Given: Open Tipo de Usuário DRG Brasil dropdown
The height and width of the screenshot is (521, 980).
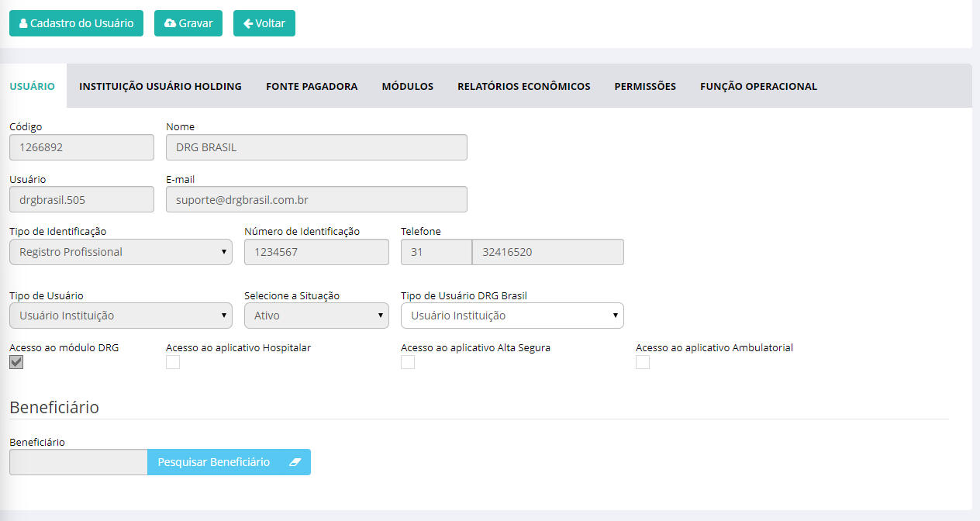Looking at the screenshot, I should pyautogui.click(x=512, y=316).
